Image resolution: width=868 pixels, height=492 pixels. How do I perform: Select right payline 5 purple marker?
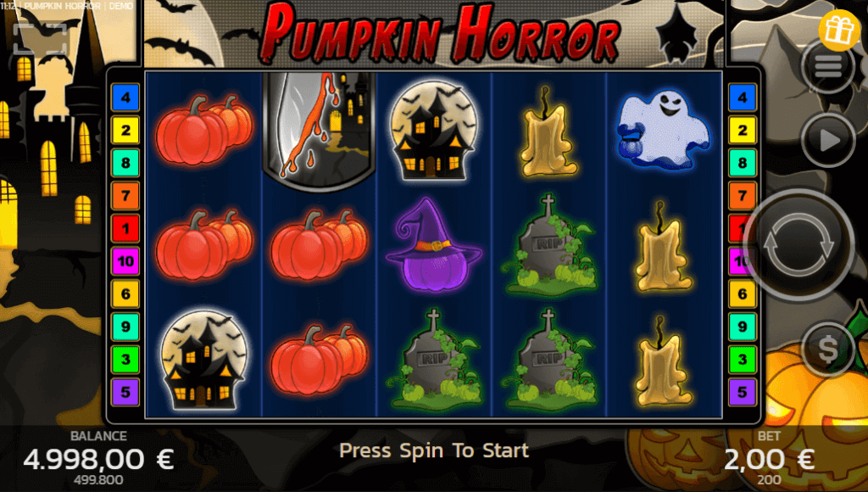(743, 392)
